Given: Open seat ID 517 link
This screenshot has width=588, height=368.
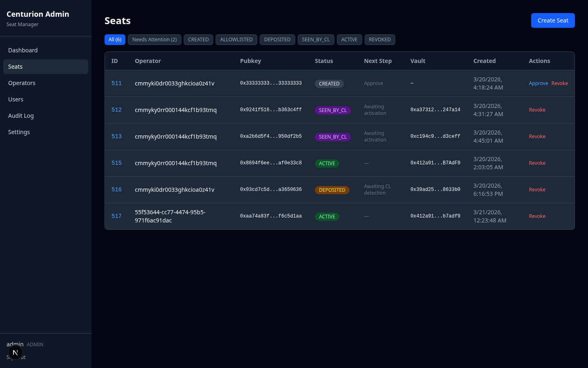Looking at the screenshot, I should [x=116, y=216].
